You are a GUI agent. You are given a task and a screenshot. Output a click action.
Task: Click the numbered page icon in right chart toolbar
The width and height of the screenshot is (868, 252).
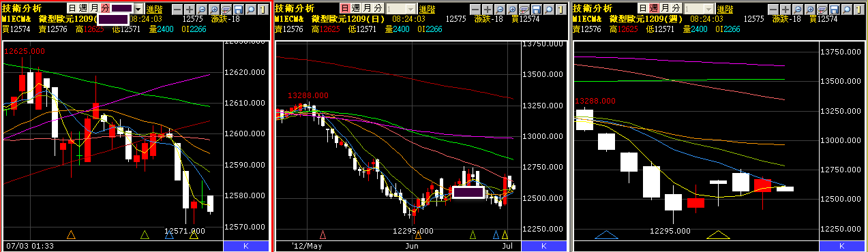858,9
